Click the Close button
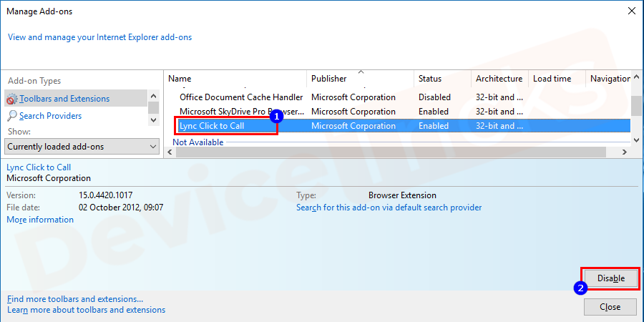Image resolution: width=644 pixels, height=322 pixels. pyautogui.click(x=610, y=307)
